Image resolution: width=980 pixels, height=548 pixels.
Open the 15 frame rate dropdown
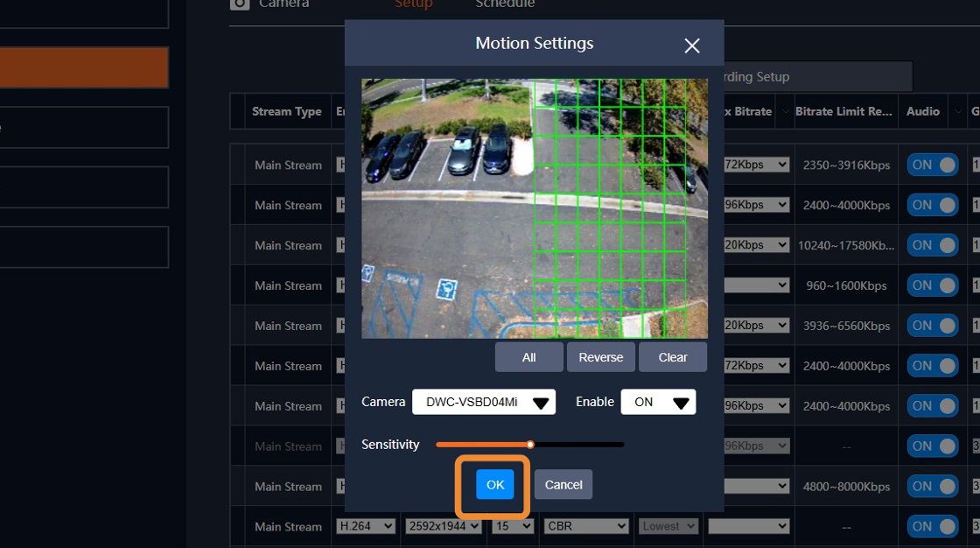click(513, 526)
